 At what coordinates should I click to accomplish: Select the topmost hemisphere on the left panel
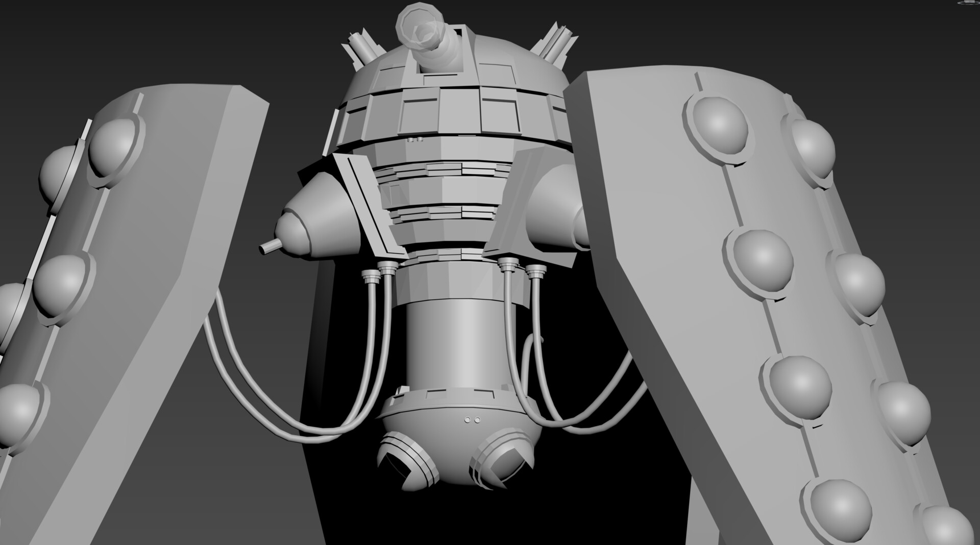(115, 148)
